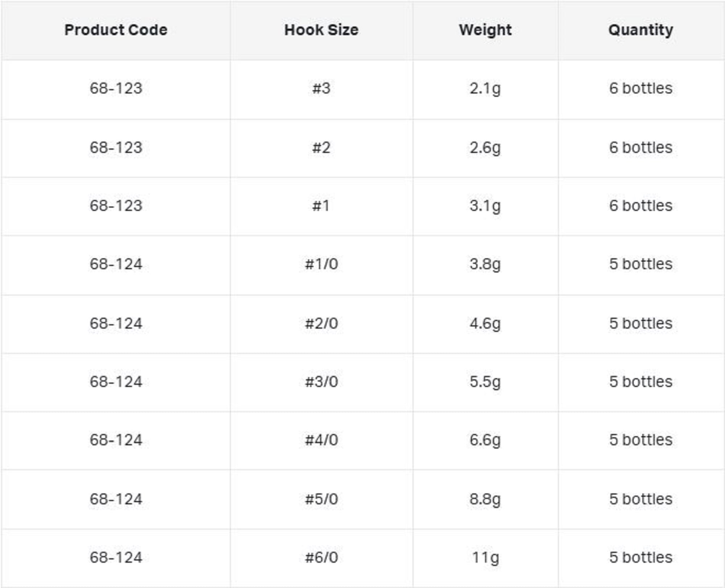725x588 pixels.
Task: Select the #3 hook size cell
Action: point(321,88)
